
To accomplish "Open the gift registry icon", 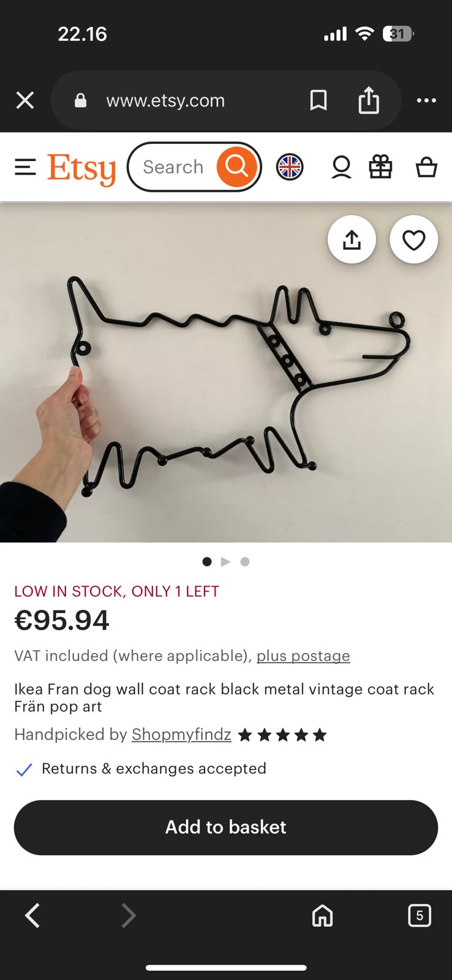I will (x=380, y=167).
